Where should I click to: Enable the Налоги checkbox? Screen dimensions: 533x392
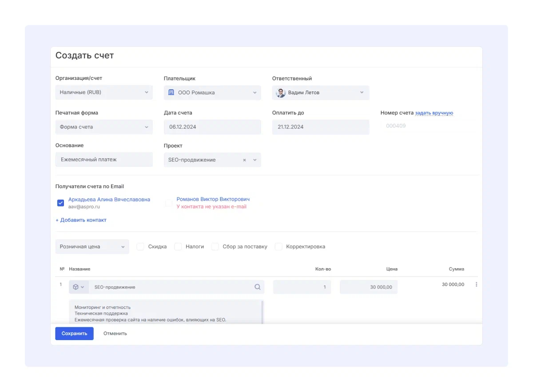(x=178, y=247)
